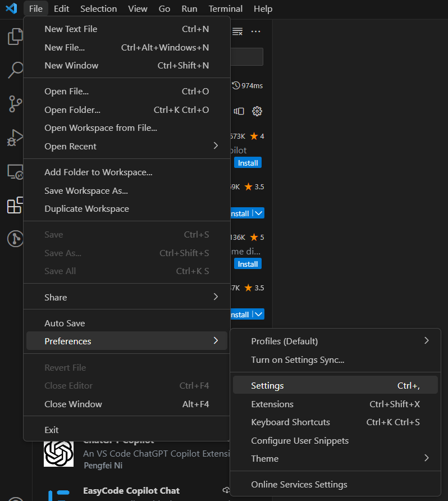Open the Explorer view in the activity bar
Image resolution: width=448 pixels, height=501 pixels.
coord(15,36)
